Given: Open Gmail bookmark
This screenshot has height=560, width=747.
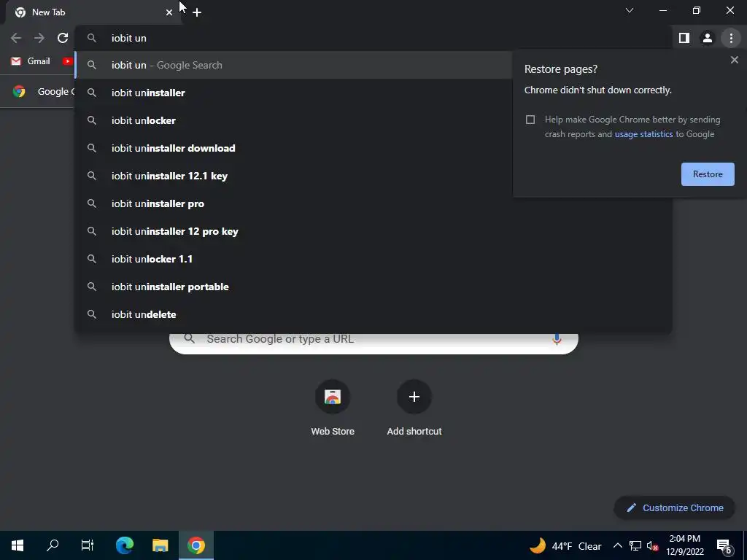Looking at the screenshot, I should [31, 61].
